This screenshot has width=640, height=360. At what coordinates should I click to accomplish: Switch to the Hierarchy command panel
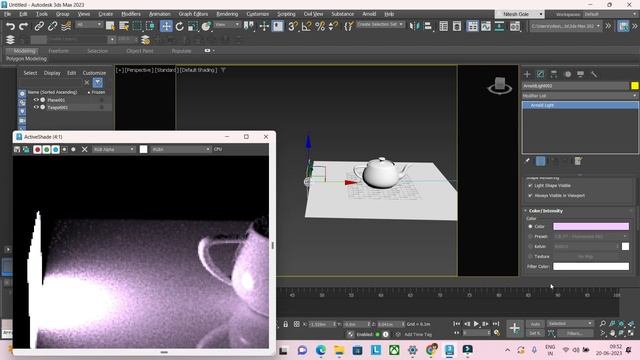pos(554,74)
